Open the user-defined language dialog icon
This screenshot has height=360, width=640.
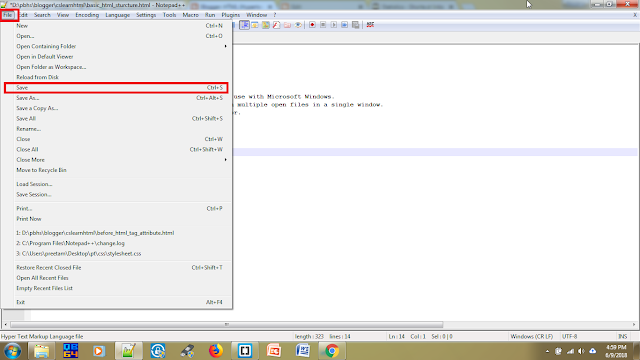(x=255, y=25)
